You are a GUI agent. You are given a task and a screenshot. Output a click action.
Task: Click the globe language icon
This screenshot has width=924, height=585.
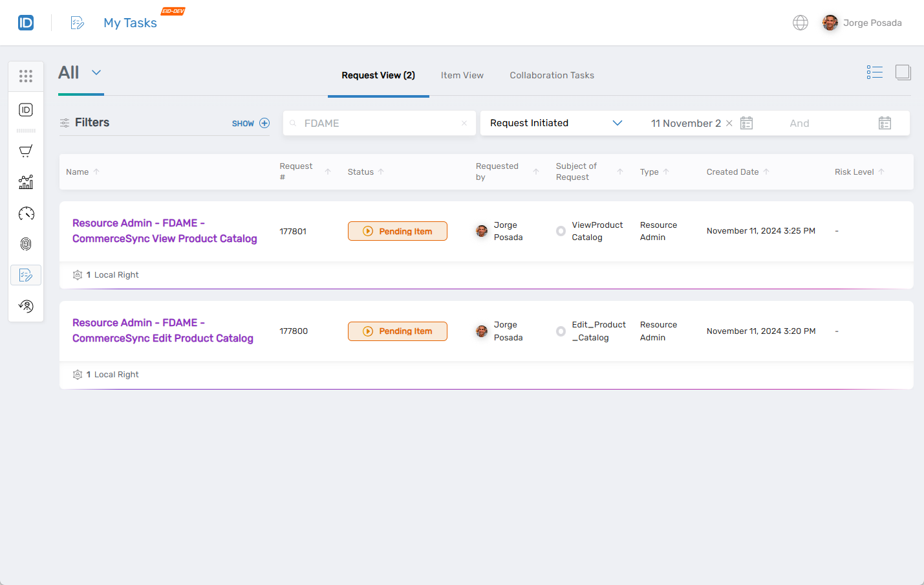click(x=800, y=23)
